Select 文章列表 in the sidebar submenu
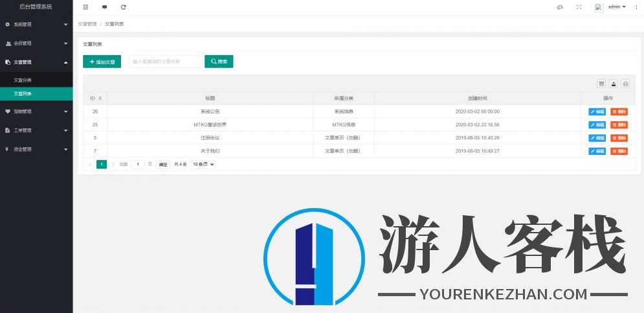 [x=36, y=94]
